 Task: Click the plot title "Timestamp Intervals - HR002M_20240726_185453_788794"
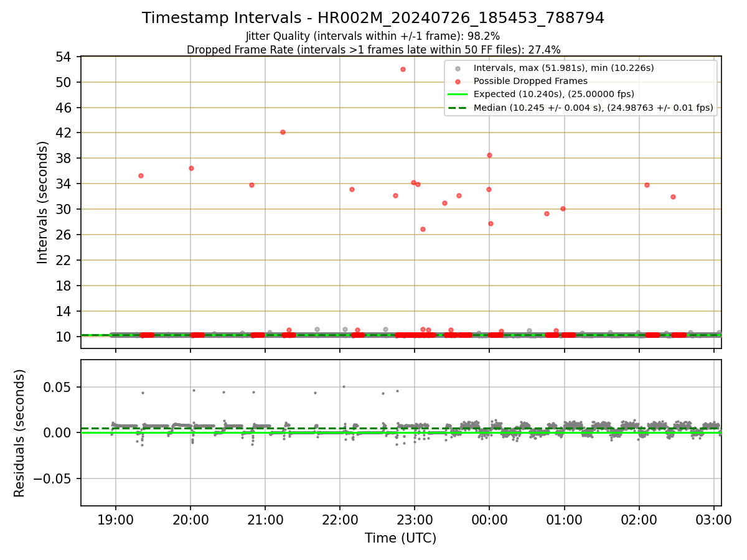click(373, 18)
